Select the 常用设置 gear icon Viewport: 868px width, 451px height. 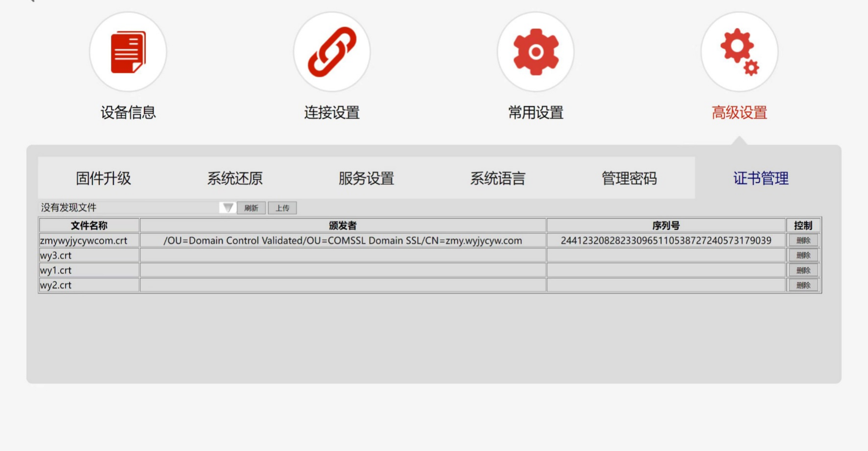(535, 52)
